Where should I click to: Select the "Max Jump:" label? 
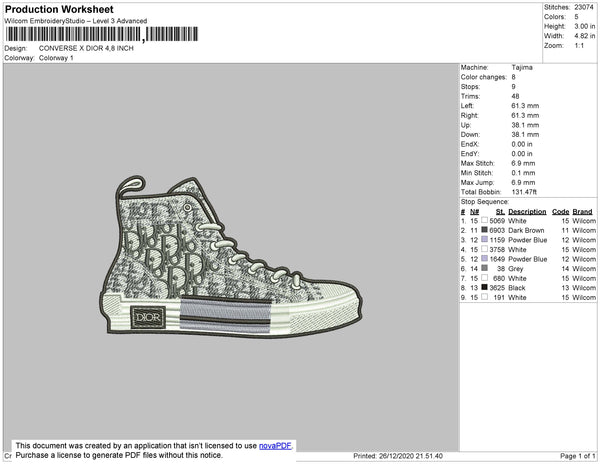coord(477,182)
